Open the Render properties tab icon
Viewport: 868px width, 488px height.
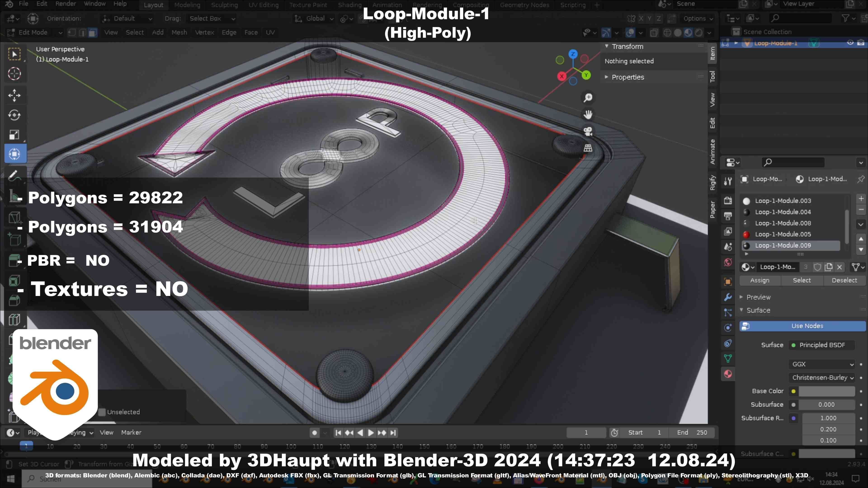point(728,200)
